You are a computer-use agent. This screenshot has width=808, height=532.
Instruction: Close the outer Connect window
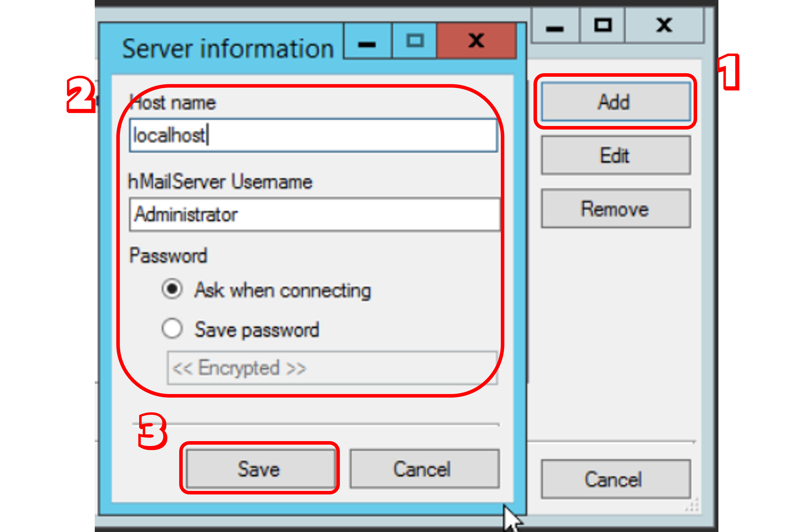664,25
